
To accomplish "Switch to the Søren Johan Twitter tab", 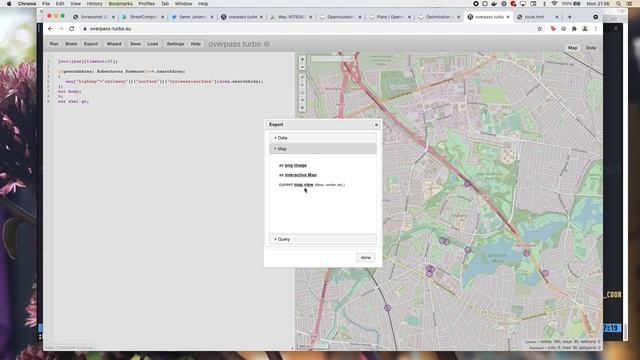I will tap(192, 17).
